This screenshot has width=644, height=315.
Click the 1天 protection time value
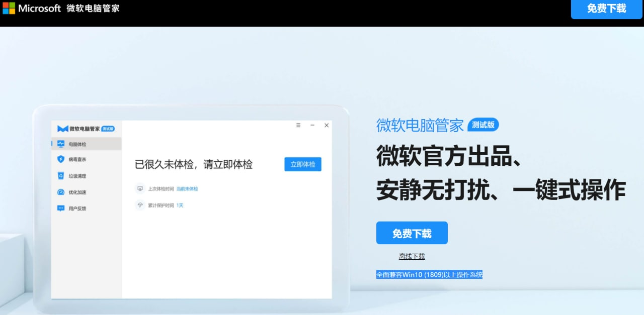(180, 205)
